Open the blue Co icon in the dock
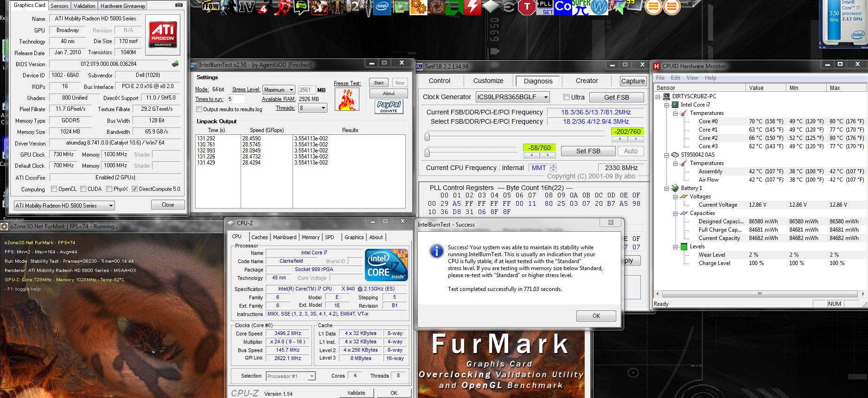This screenshot has width=868, height=398. pos(563,7)
